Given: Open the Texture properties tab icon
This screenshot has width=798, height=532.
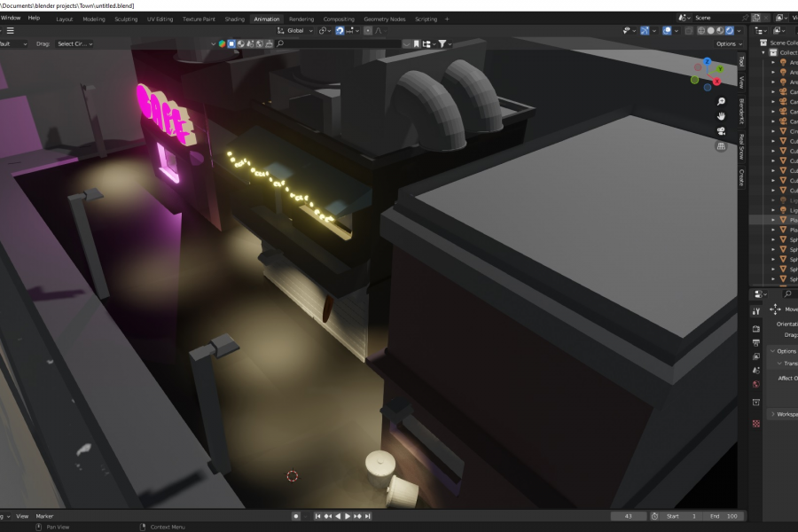Looking at the screenshot, I should click(x=755, y=424).
